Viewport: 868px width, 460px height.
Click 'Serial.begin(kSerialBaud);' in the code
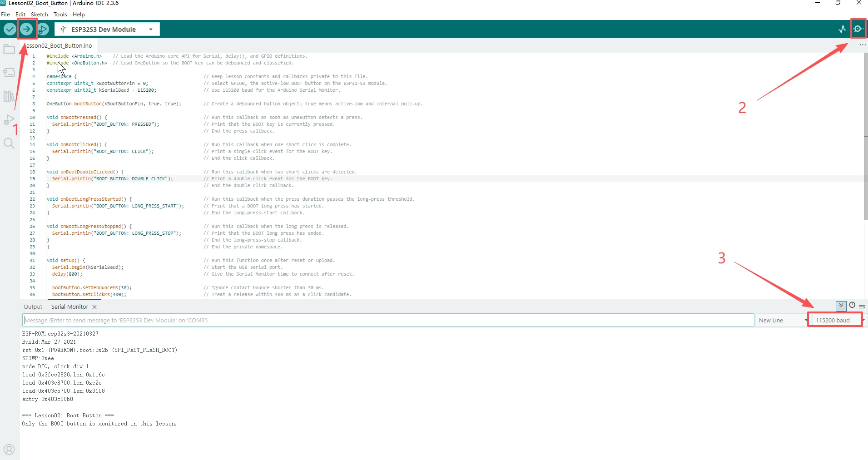[88, 267]
